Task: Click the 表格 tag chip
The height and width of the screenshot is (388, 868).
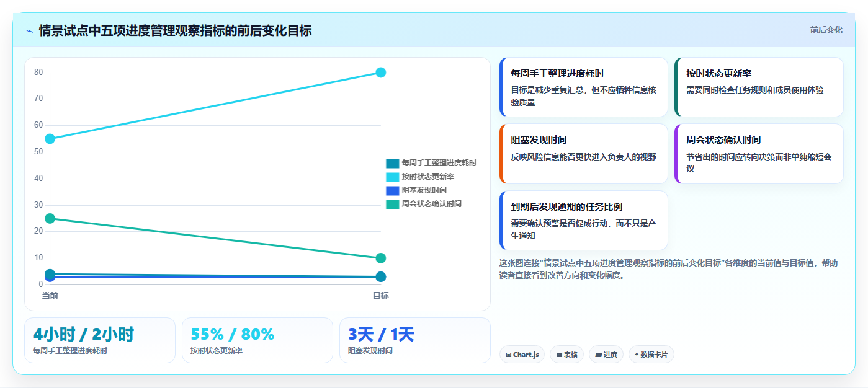Action: (567, 355)
